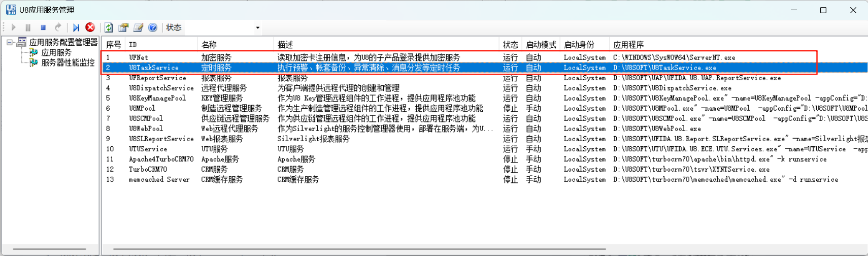Click the tree panel horizontal scrollbar

[x=49, y=249]
